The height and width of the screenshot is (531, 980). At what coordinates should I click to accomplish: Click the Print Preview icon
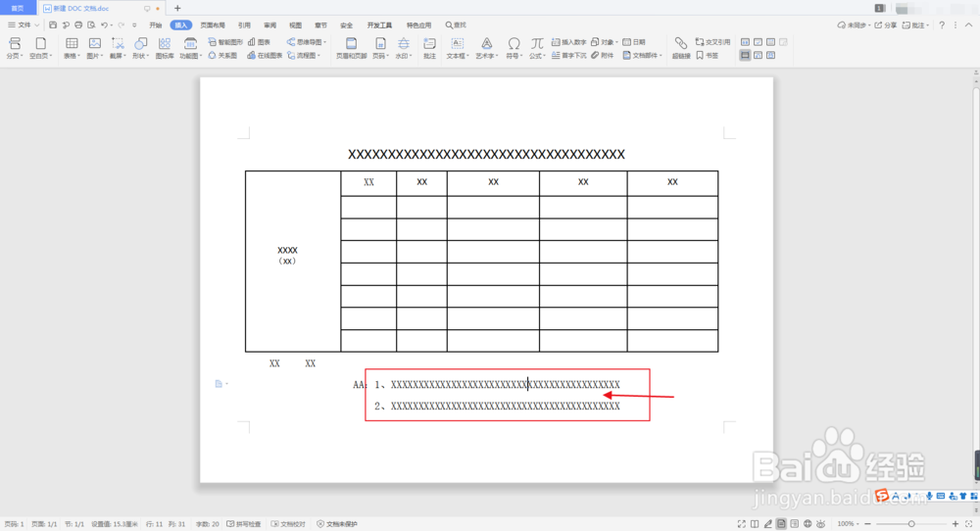pyautogui.click(x=91, y=25)
